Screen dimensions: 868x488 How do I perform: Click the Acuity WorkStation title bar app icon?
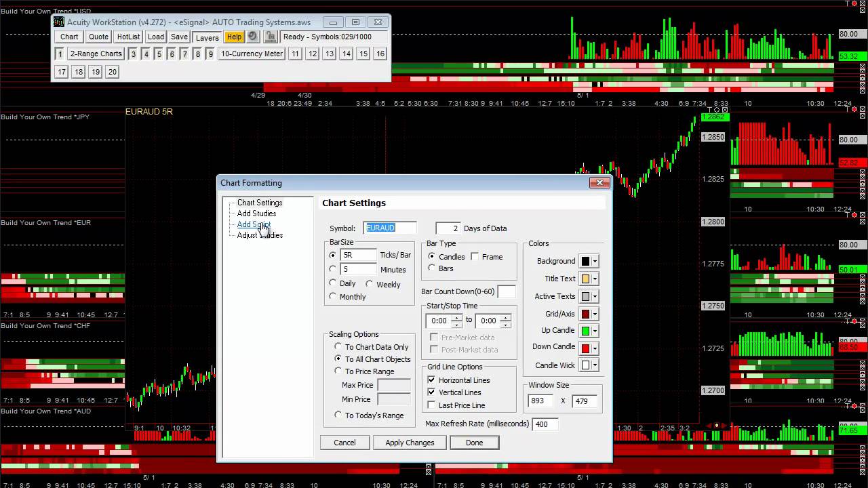(59, 22)
